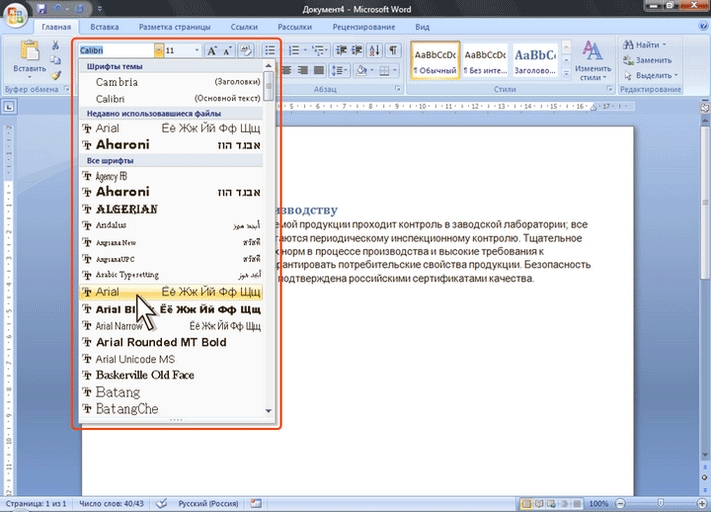Click the zoom slider handle
This screenshot has height=512, width=711.
coord(661,503)
